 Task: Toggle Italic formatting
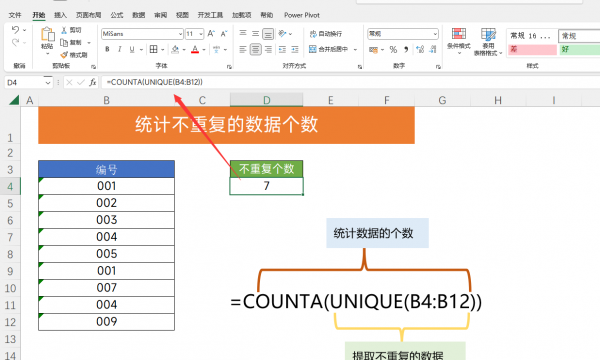coord(120,49)
